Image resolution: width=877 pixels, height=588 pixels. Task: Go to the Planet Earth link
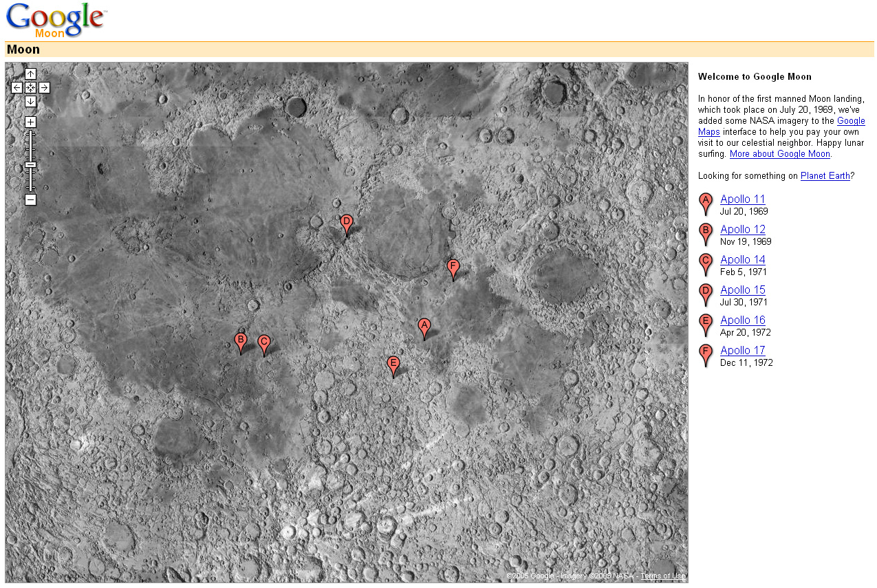[825, 176]
